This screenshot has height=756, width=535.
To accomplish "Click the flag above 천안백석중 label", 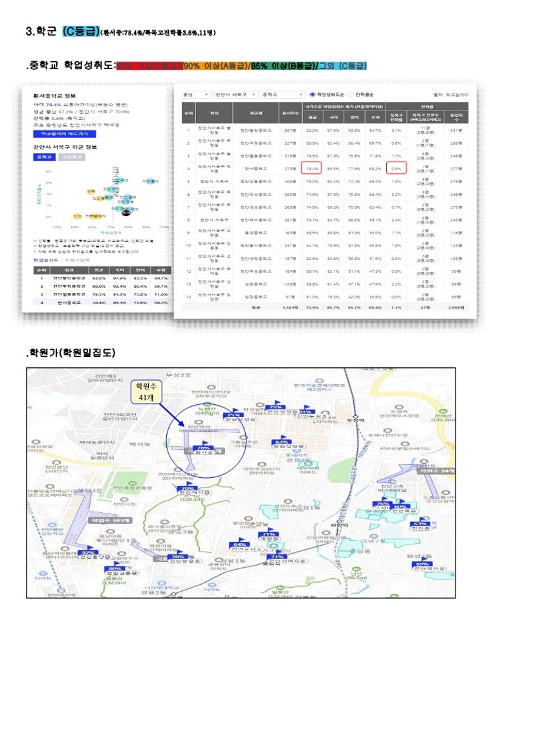I will 188,487.
